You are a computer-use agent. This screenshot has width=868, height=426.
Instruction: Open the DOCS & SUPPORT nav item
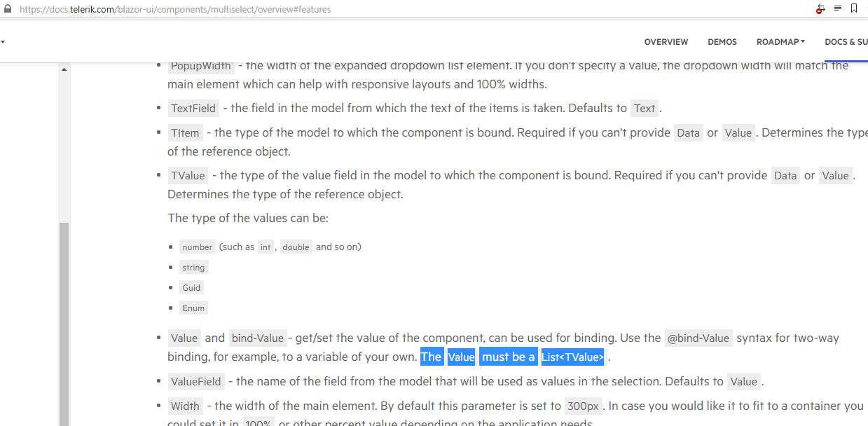point(846,42)
